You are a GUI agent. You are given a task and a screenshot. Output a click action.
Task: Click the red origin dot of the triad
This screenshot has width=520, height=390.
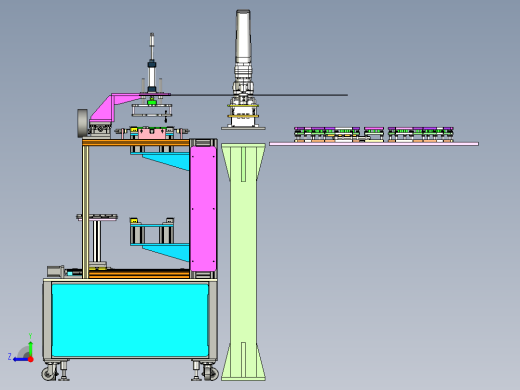31,359
